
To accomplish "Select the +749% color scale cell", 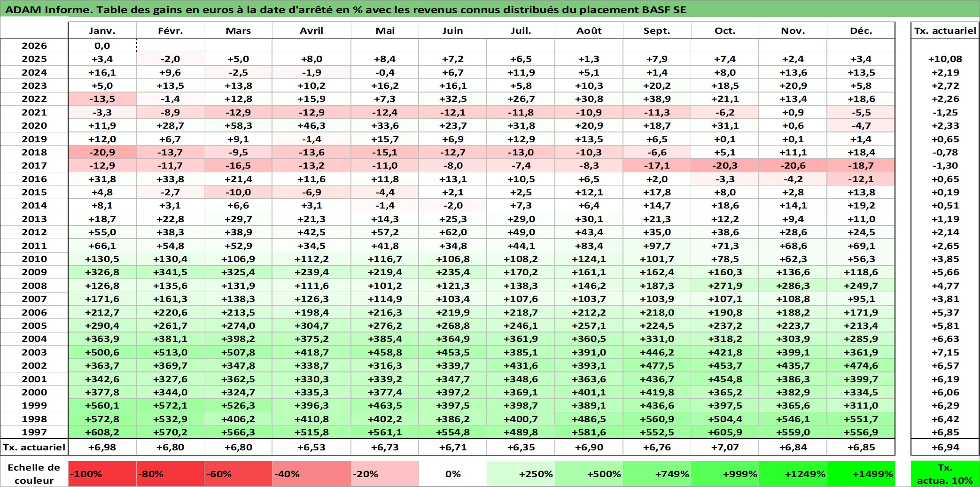I will coord(657,474).
